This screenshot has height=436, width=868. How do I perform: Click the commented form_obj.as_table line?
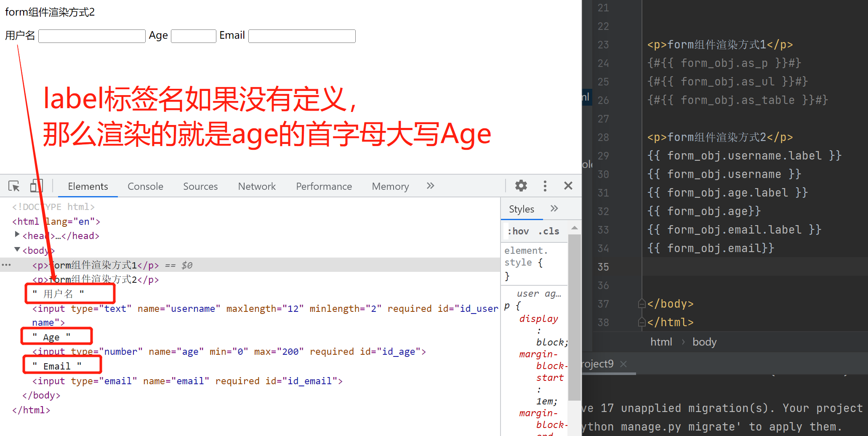point(738,100)
